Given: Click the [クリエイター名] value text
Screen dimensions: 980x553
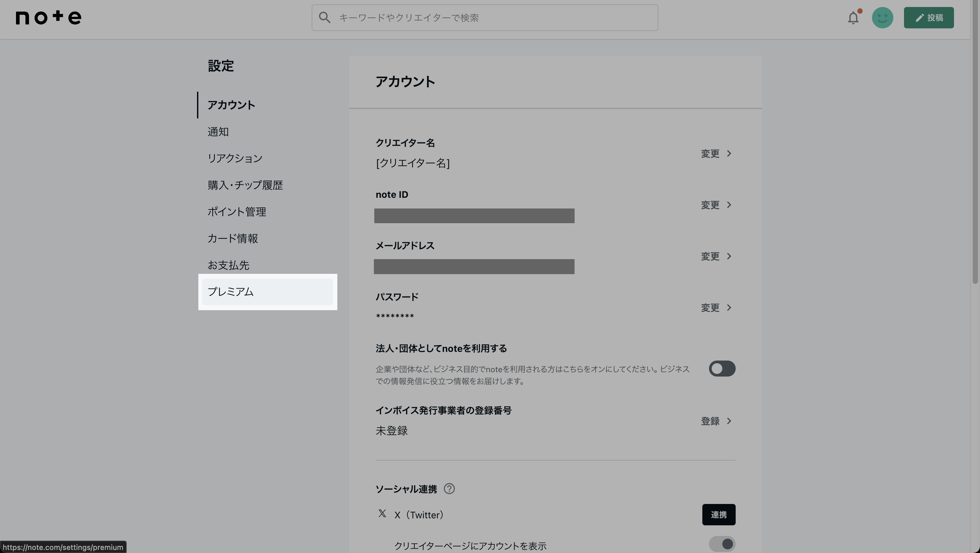Looking at the screenshot, I should (x=413, y=163).
